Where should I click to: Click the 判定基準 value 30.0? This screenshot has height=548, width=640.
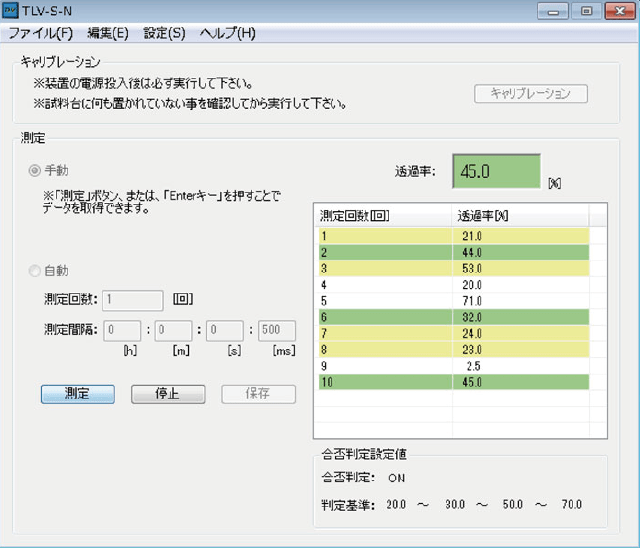(x=455, y=505)
